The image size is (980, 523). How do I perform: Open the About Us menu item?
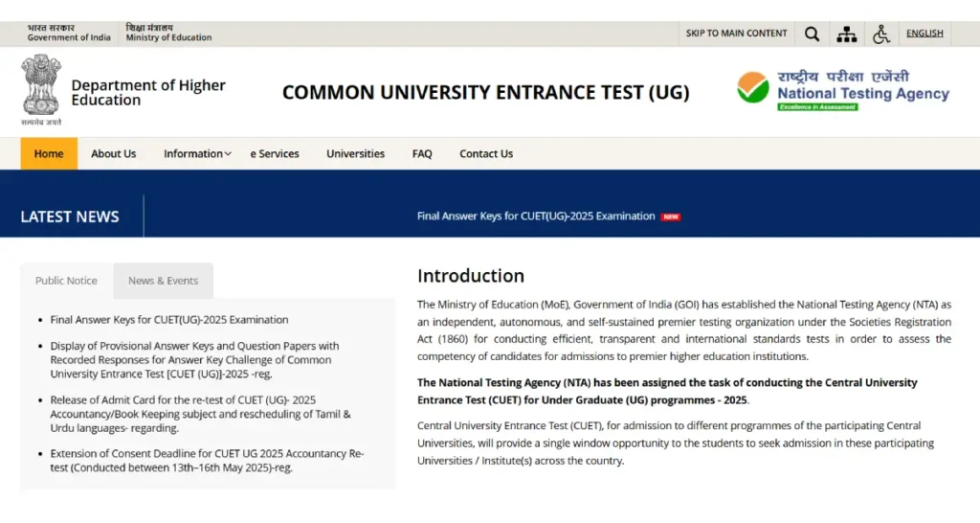tap(113, 154)
